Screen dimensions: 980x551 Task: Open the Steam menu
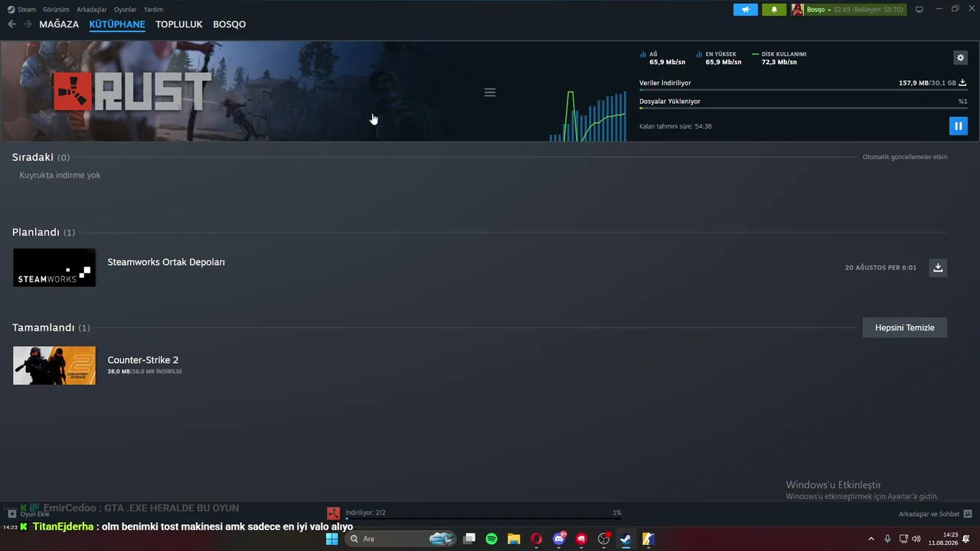click(21, 10)
